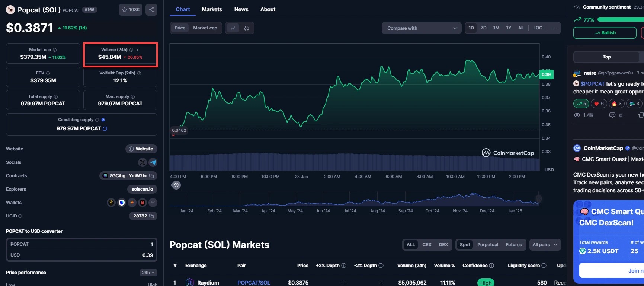This screenshot has width=644, height=286.
Task: Copy the UCID 28782 value
Action: pyautogui.click(x=151, y=216)
